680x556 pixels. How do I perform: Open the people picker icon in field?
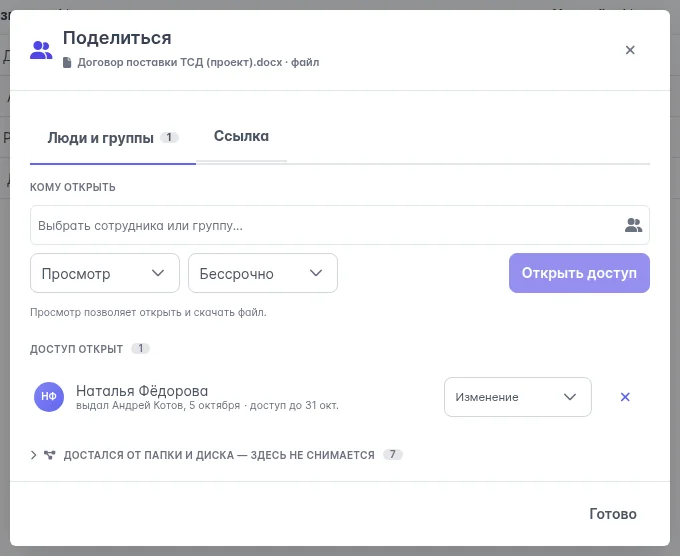point(633,225)
